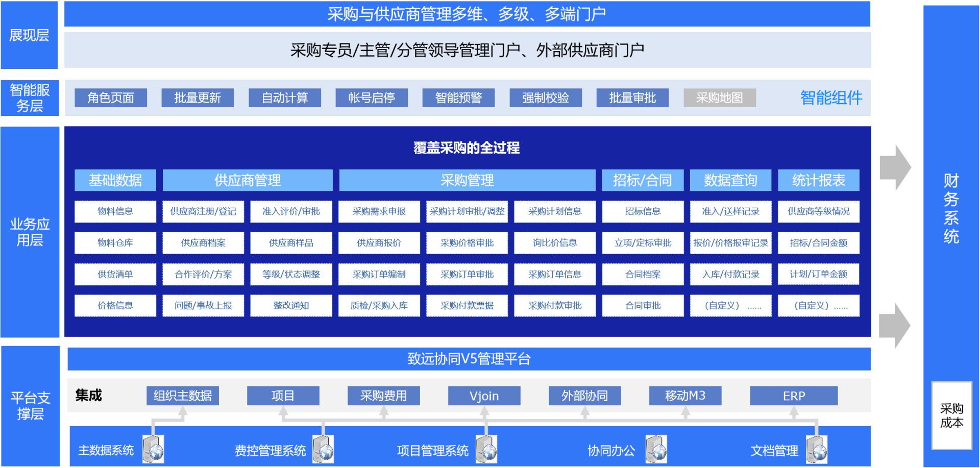The height and width of the screenshot is (468, 980).
Task: Open the 统计报表 category header
Action: click(818, 180)
